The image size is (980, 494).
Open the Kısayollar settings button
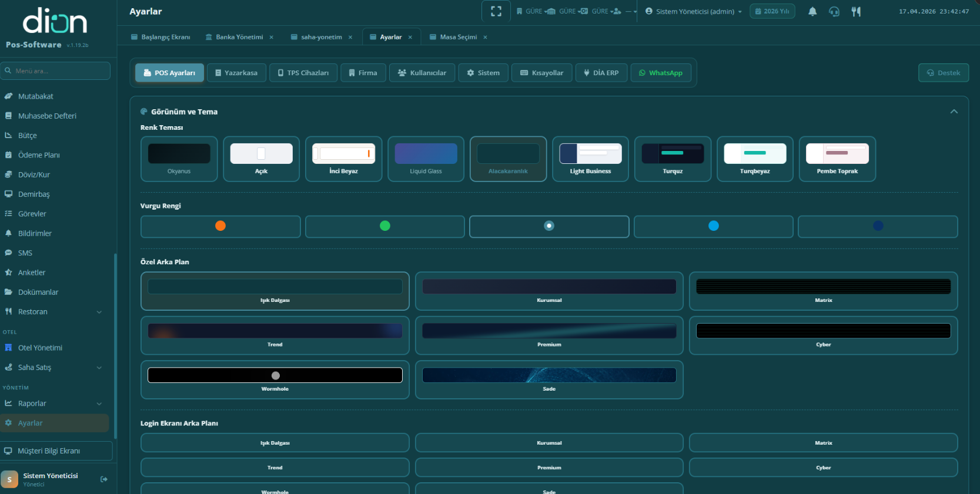542,73
